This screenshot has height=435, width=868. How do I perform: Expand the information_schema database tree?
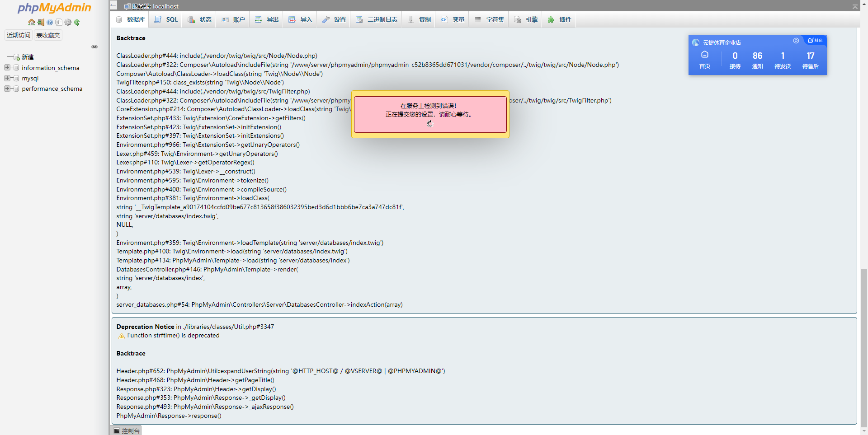pos(7,68)
